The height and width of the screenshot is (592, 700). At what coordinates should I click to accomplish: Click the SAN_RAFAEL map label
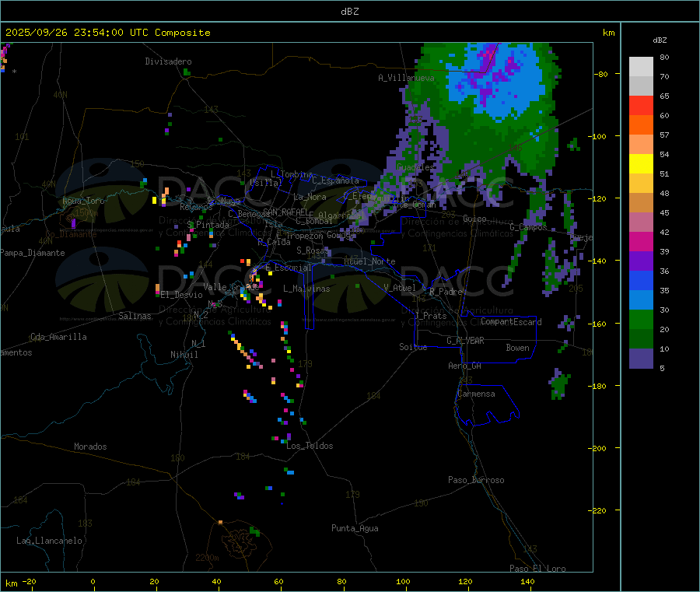285,212
